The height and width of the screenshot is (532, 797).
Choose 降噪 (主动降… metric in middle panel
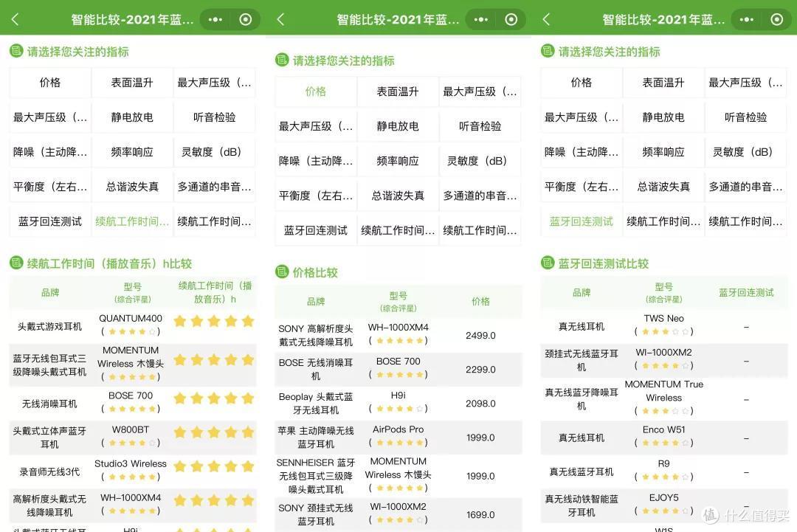[316, 161]
